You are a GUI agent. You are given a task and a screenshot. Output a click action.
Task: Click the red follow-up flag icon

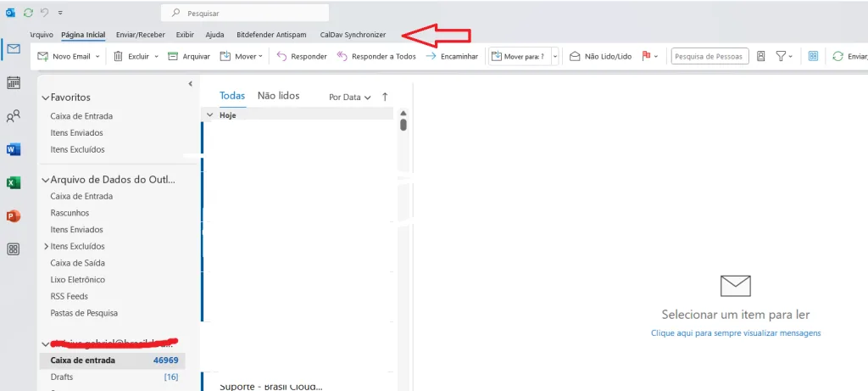645,56
